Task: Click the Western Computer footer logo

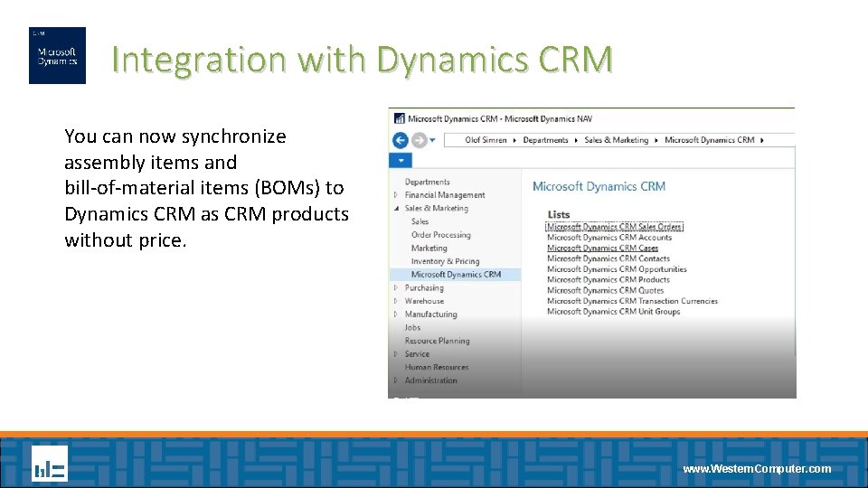Action: click(x=50, y=463)
